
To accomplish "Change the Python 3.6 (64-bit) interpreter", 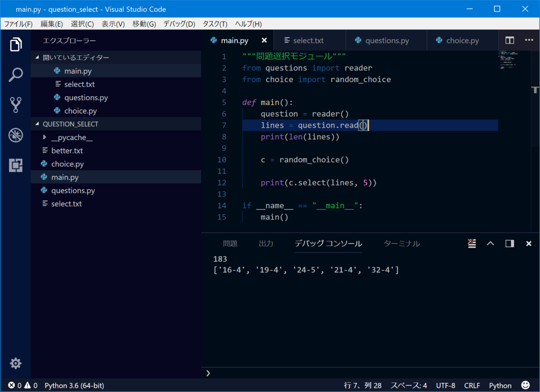I will (74, 385).
